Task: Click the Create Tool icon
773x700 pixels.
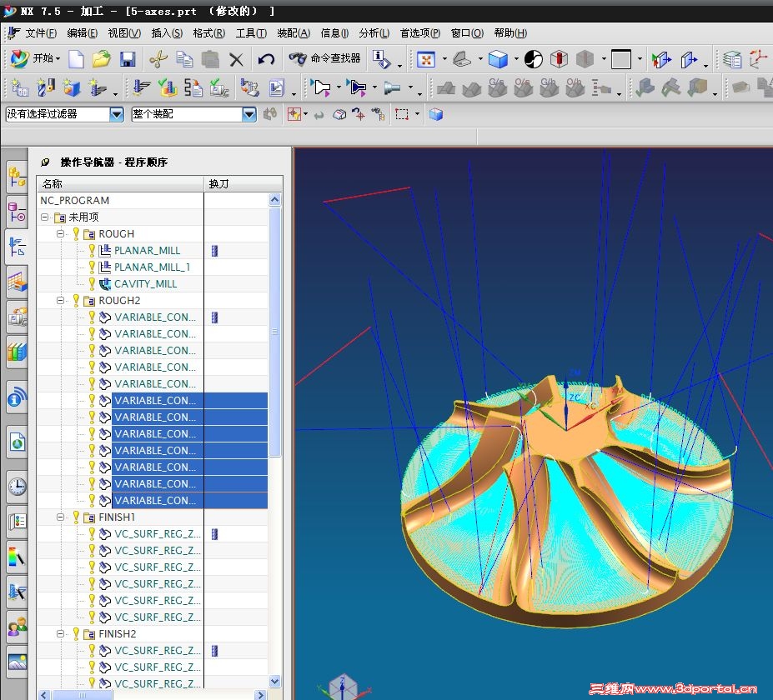Action: [x=46, y=87]
